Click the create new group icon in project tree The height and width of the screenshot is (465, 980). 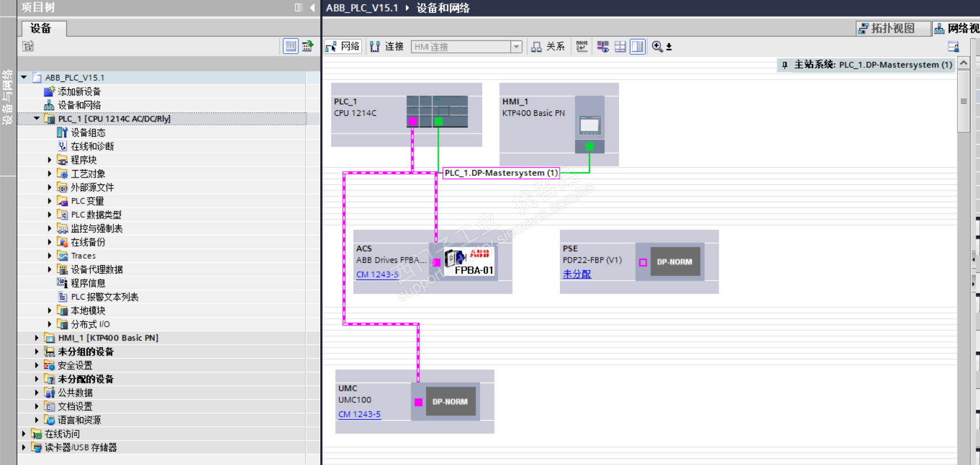coord(28,46)
